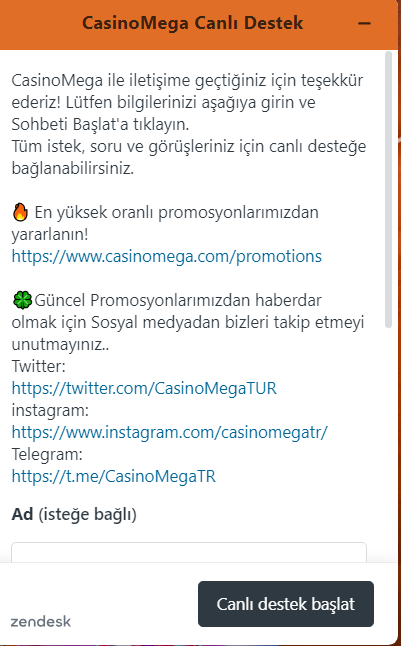Focus the Ad name input field
Image resolution: width=401 pixels, height=646 pixels.
(189, 552)
